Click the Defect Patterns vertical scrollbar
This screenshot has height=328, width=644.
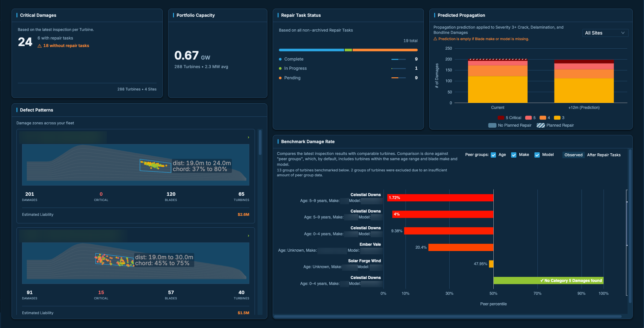260,142
